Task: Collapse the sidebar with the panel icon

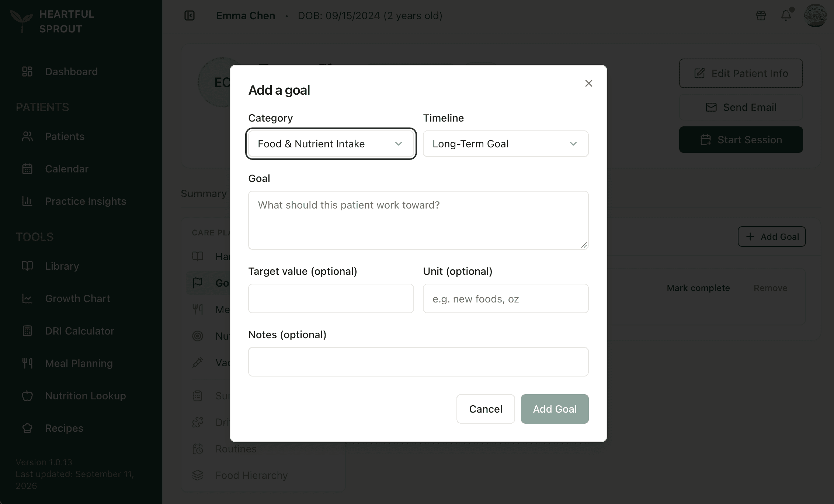Action: tap(190, 15)
